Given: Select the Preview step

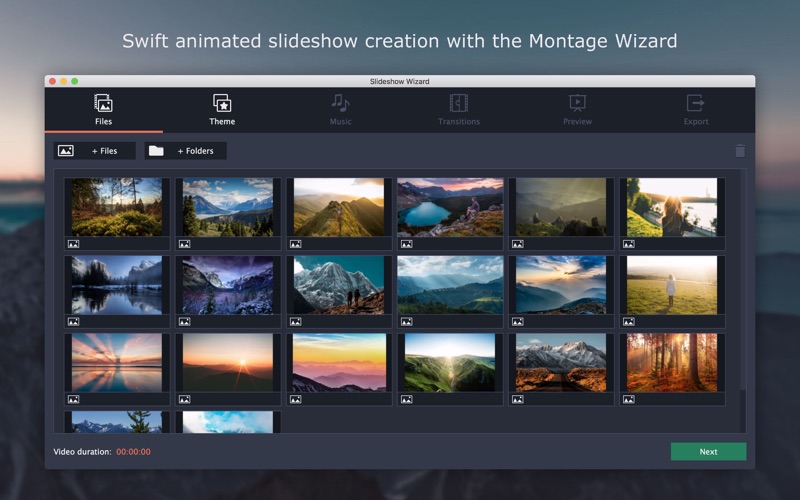Looking at the screenshot, I should tap(578, 110).
